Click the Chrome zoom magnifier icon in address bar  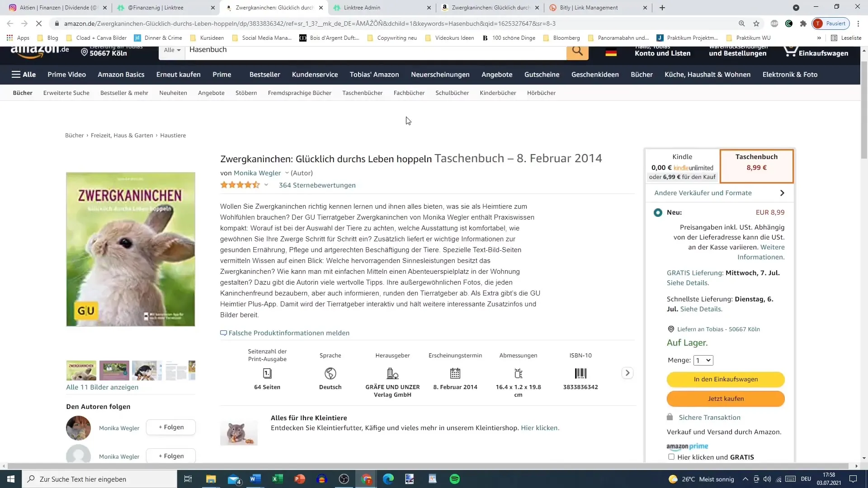(742, 23)
